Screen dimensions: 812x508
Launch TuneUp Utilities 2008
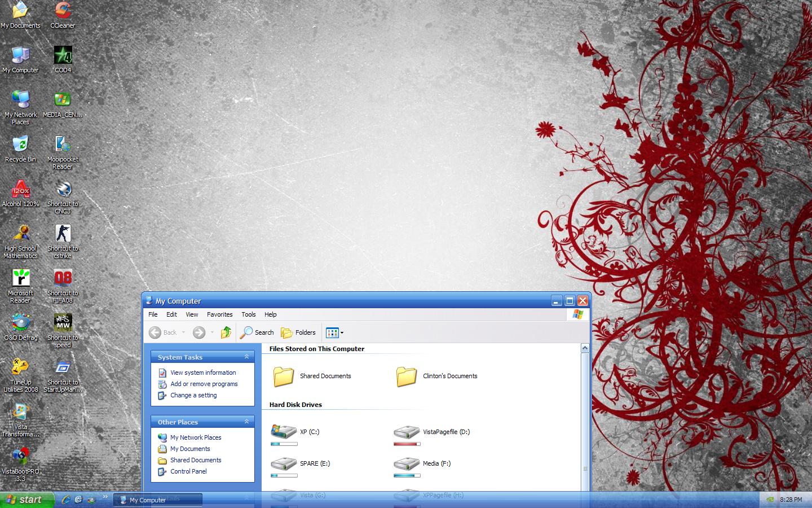tap(20, 367)
